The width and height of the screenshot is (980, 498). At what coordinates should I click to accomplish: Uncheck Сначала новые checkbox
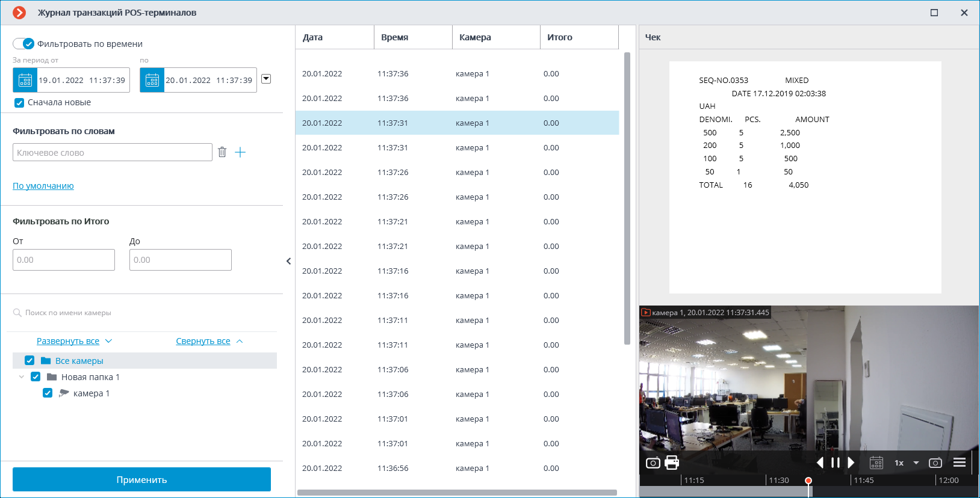point(19,102)
